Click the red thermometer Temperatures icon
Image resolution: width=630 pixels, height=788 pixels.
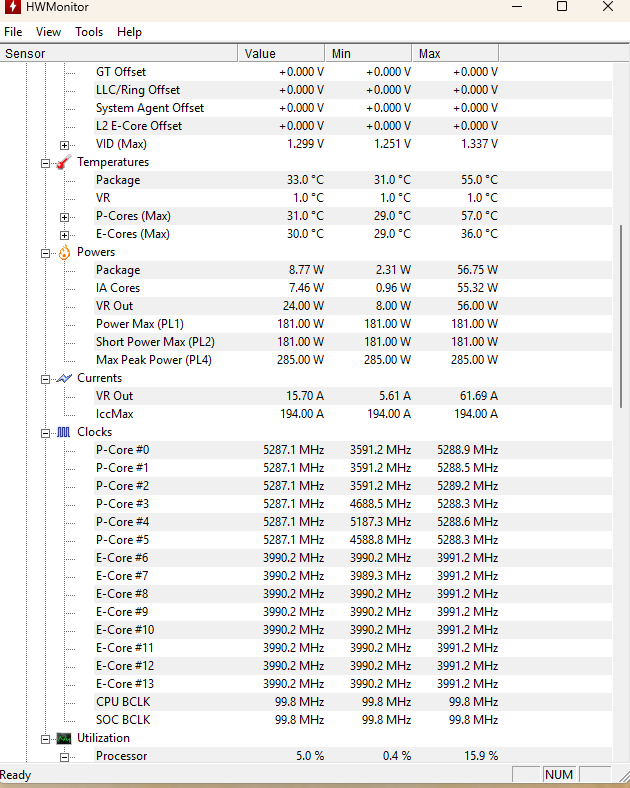click(64, 162)
